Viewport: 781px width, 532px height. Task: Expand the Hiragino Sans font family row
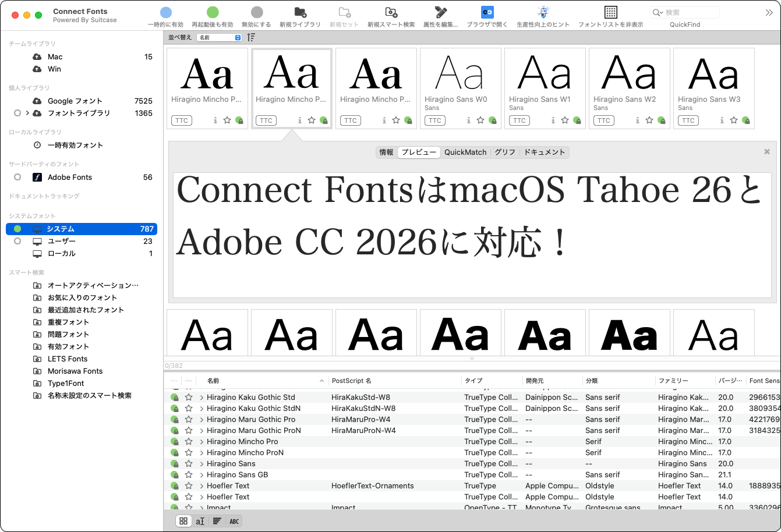click(202, 464)
